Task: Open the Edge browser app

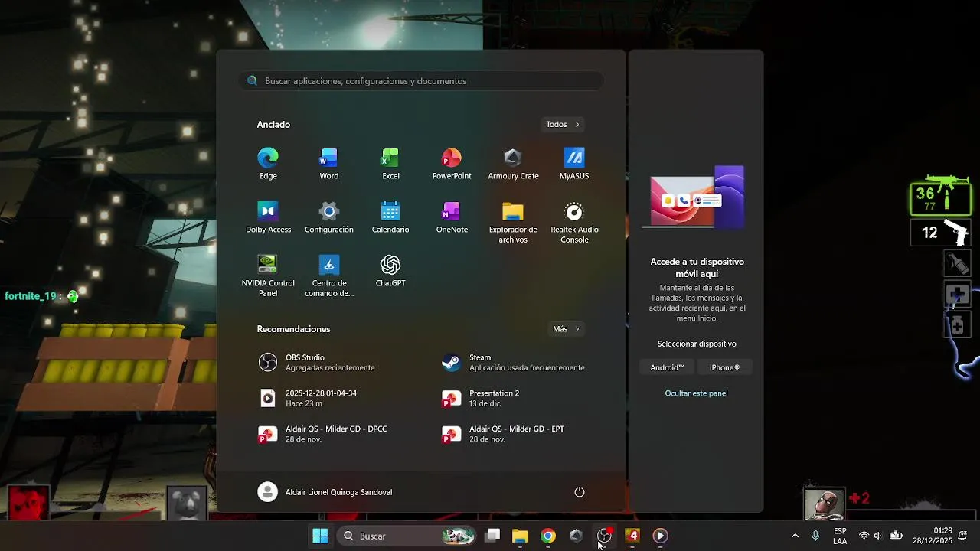Action: click(268, 164)
